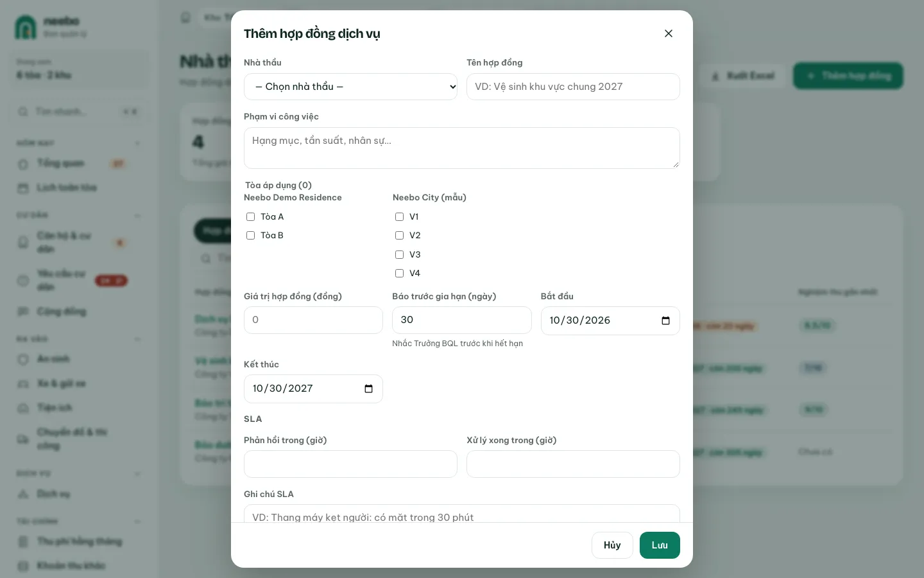This screenshot has width=924, height=578.
Task: Toggle the V4 building checkbox
Action: 400,274
